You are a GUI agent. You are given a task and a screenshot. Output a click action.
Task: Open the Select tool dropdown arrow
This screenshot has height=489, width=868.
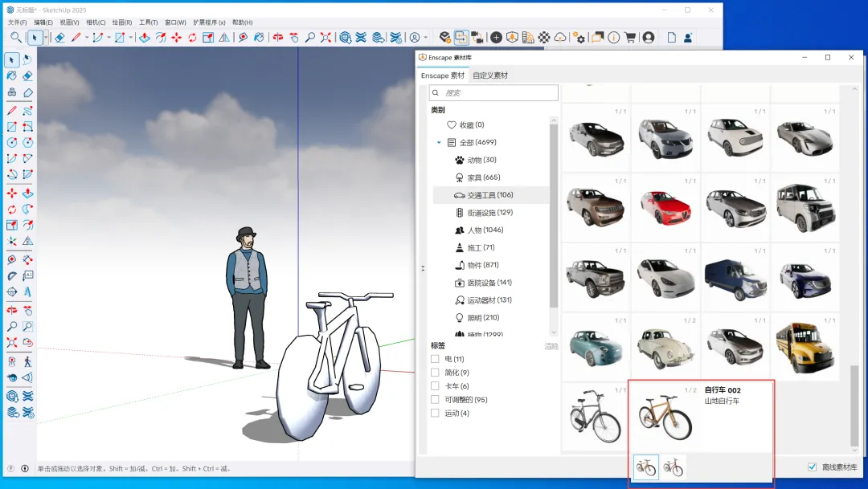(x=45, y=37)
